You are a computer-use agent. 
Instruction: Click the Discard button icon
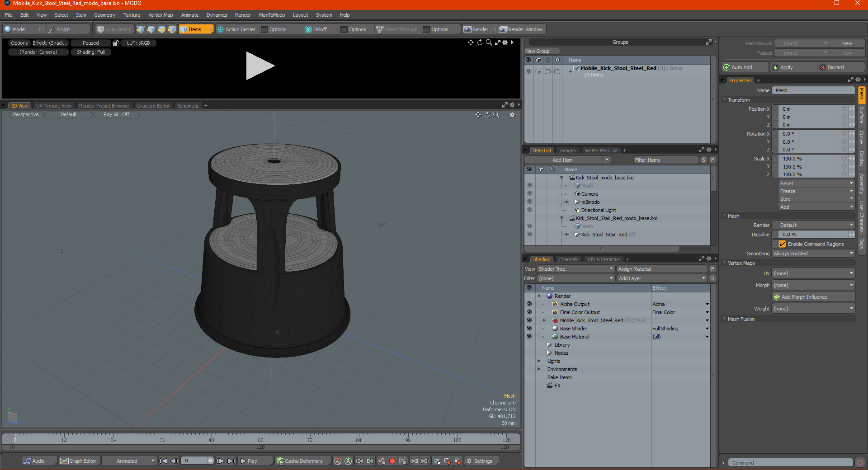point(823,67)
